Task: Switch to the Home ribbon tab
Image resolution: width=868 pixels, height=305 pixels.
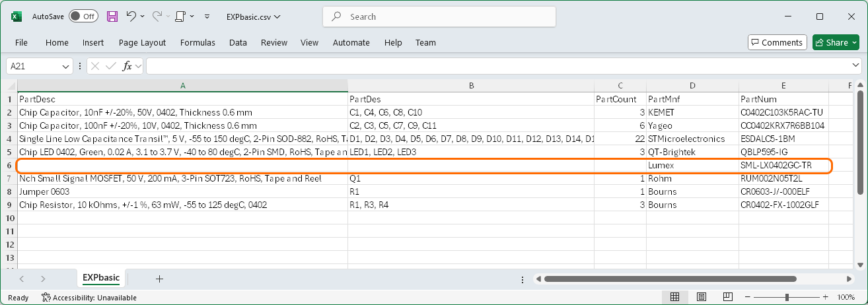Action: tap(57, 42)
